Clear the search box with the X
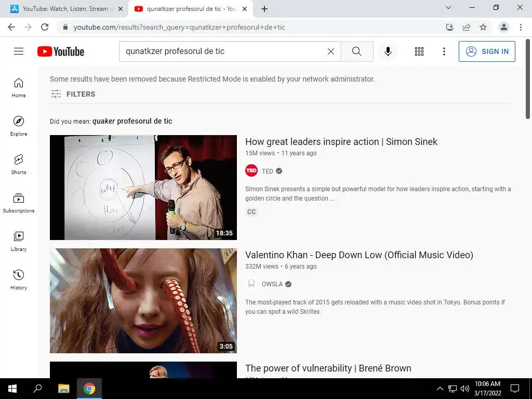 (331, 51)
